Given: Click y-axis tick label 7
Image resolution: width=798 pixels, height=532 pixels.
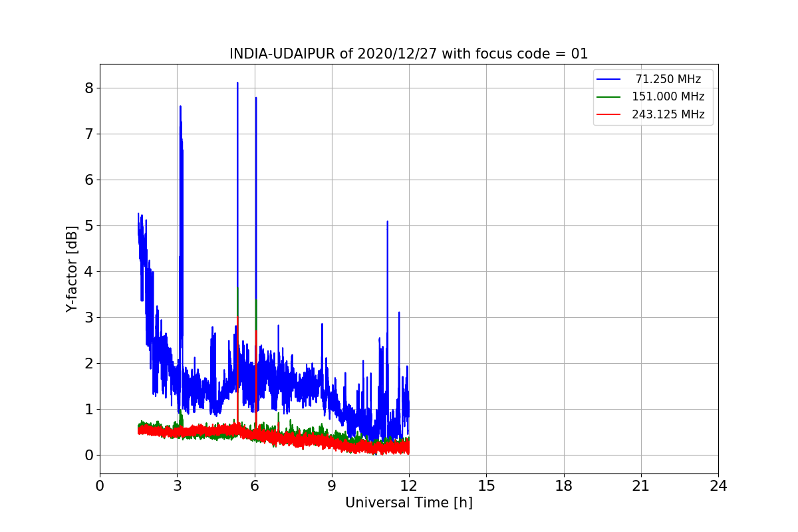Looking at the screenshot, I should click(x=89, y=134).
